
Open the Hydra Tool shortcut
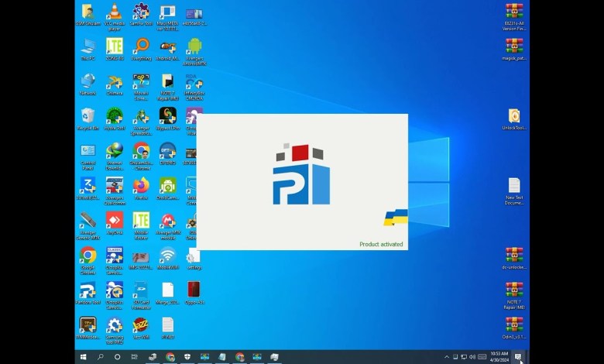point(114,117)
